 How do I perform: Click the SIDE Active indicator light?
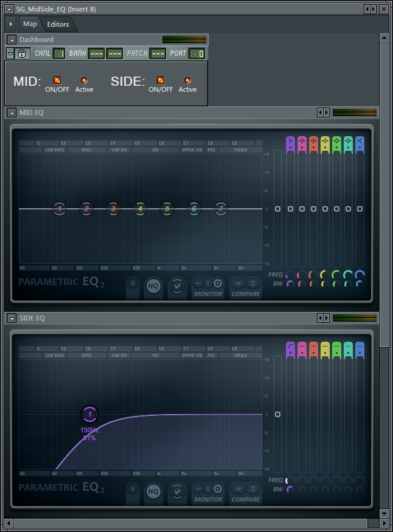pos(187,80)
